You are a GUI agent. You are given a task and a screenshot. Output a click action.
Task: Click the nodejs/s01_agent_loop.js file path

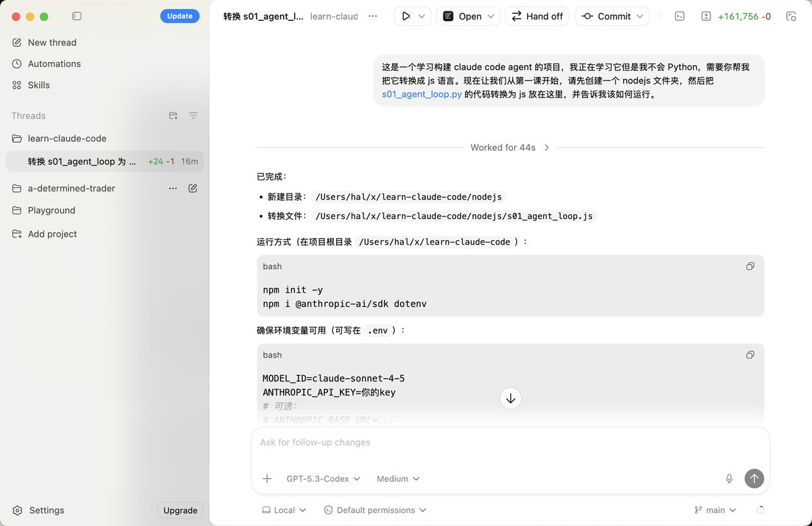454,216
